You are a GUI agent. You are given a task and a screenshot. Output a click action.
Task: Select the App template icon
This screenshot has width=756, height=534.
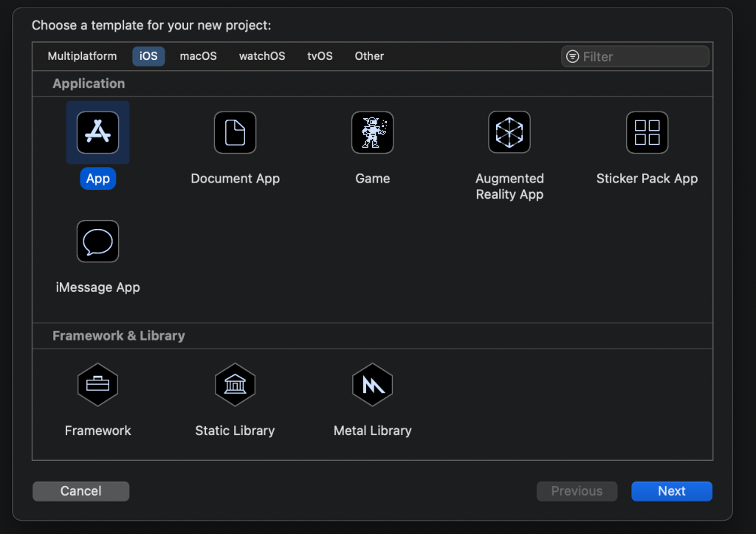[98, 133]
